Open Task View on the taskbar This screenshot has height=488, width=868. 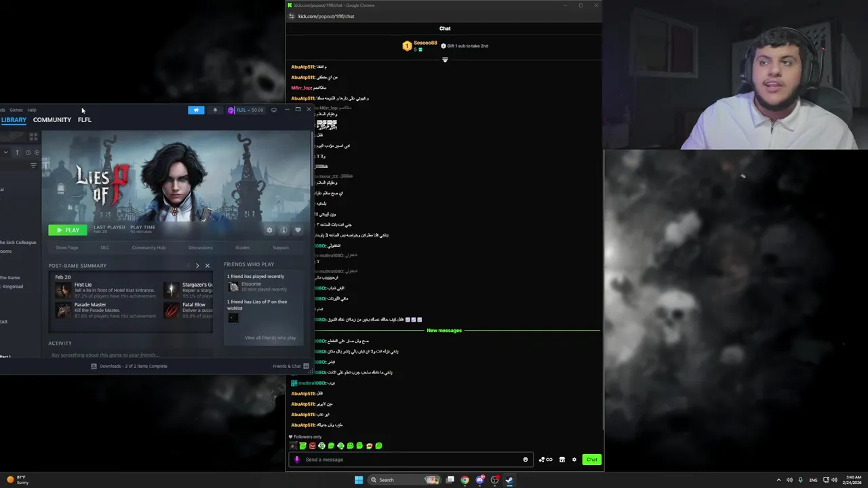[x=450, y=480]
